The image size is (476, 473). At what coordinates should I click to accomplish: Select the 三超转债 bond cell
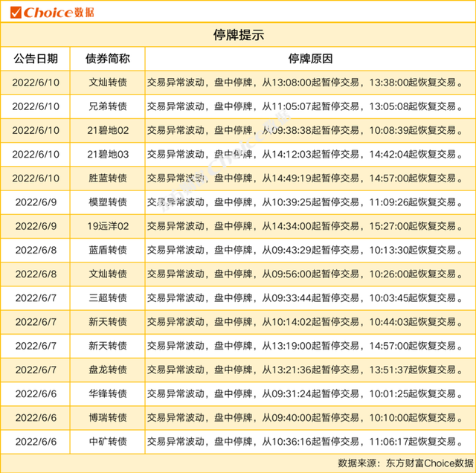coord(108,297)
